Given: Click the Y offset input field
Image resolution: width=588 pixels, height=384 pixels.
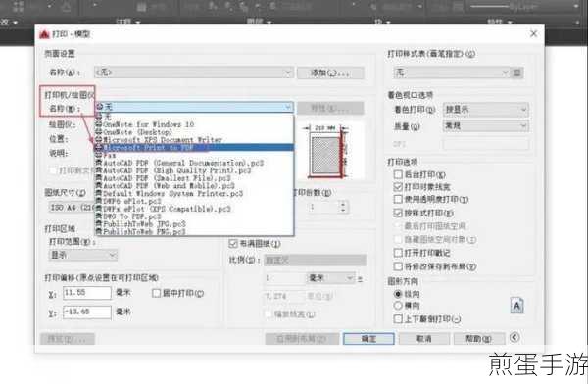Looking at the screenshot, I should coord(87,312).
